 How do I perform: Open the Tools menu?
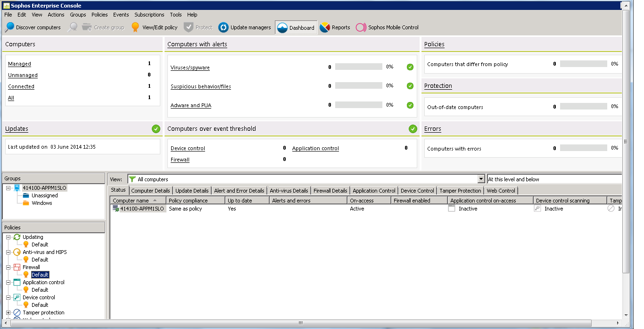pos(176,15)
